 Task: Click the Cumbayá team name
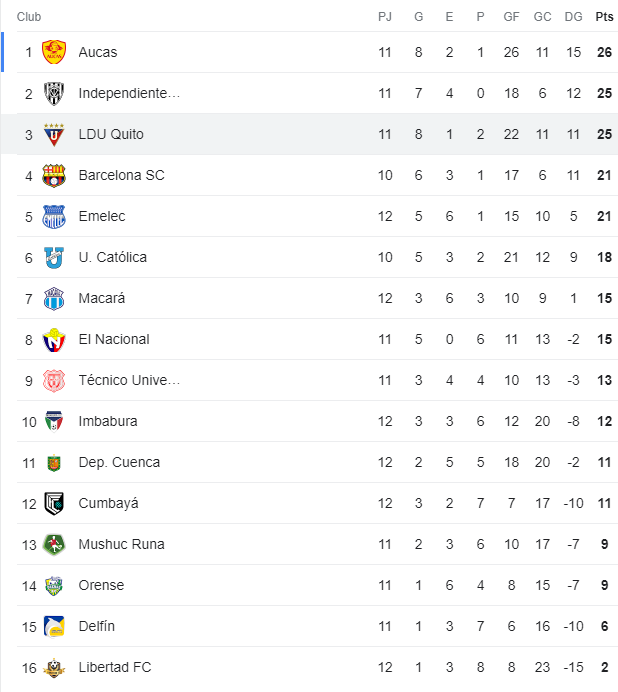point(108,503)
